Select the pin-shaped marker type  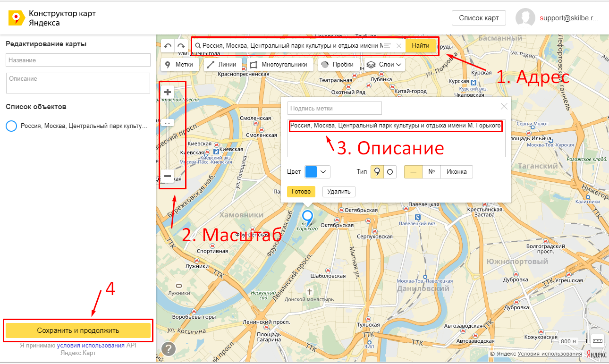coord(377,172)
